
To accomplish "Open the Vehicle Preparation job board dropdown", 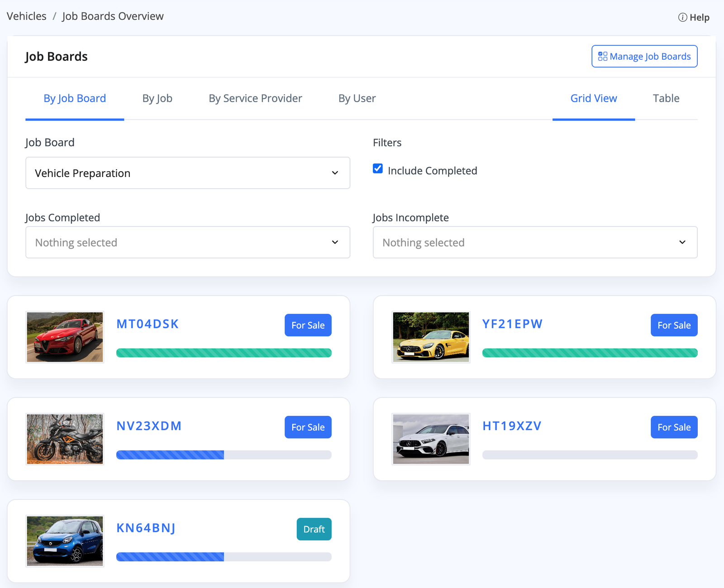I will click(188, 173).
